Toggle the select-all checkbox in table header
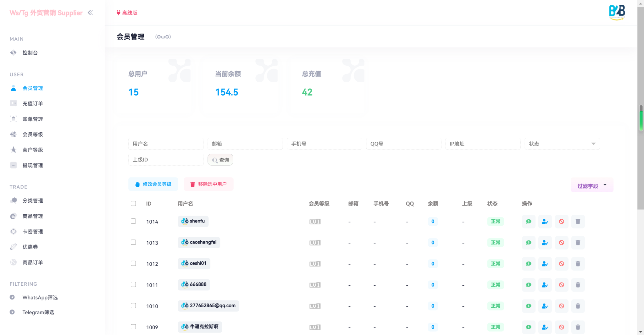 click(x=133, y=203)
